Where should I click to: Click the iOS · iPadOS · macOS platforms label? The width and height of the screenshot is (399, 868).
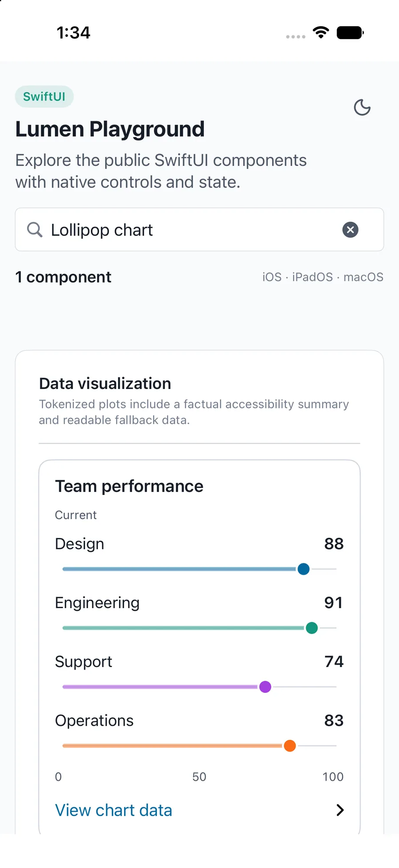(x=323, y=277)
